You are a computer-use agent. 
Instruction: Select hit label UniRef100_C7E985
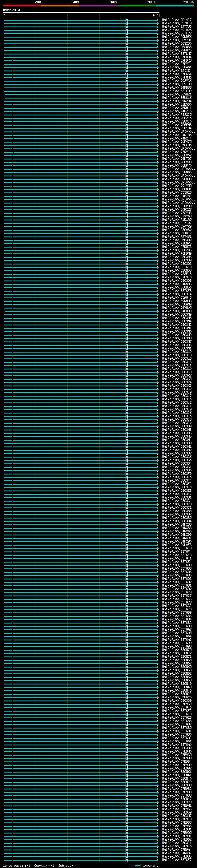(176, 856)
